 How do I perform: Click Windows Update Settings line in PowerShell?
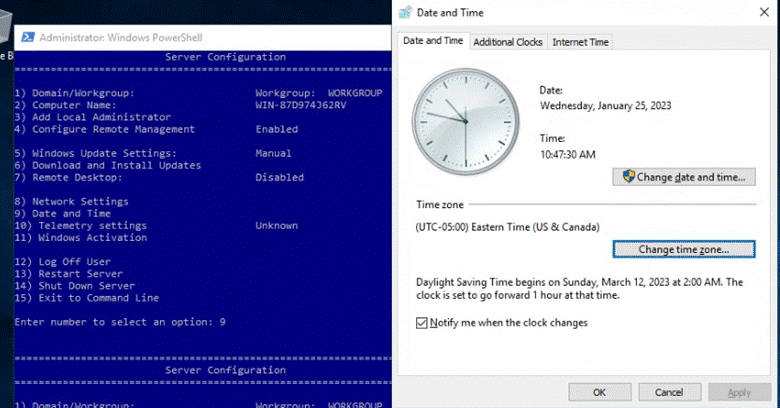96,153
